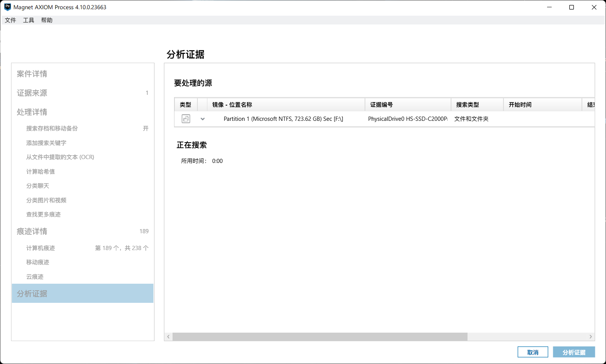This screenshot has height=364, width=606.
Task: Open 云痕迹 item
Action: [35, 277]
